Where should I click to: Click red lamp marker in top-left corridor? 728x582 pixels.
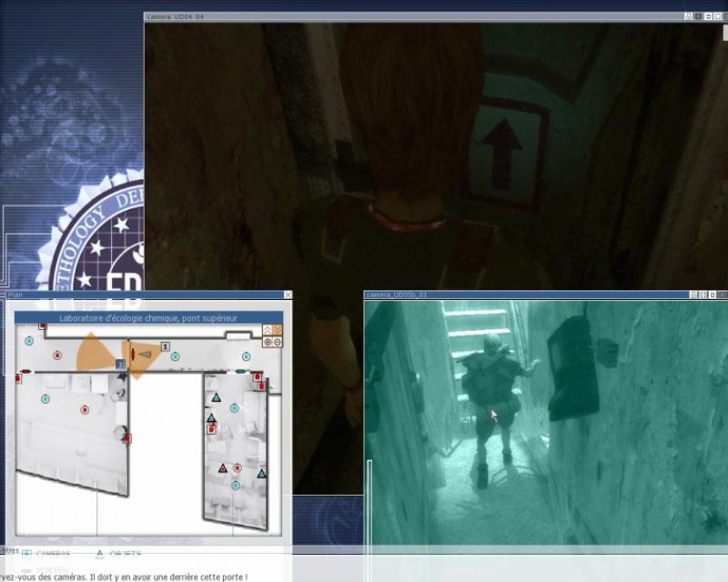click(x=57, y=355)
